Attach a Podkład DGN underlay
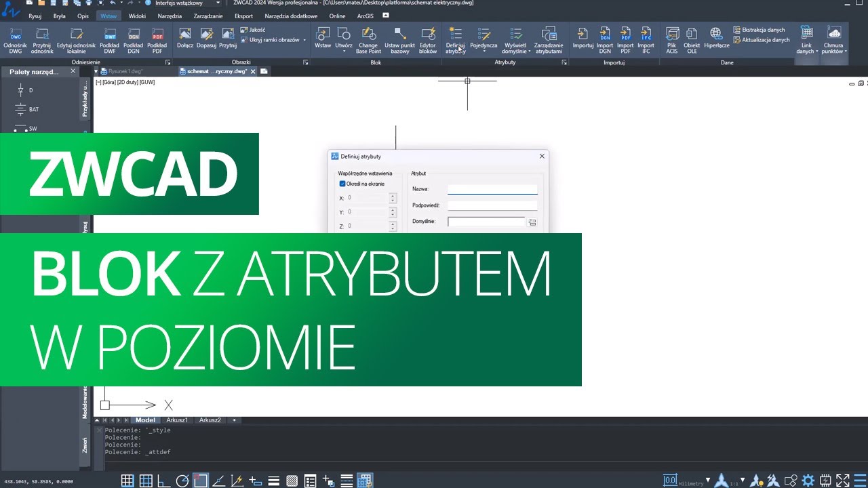The height and width of the screenshot is (488, 868). [134, 40]
